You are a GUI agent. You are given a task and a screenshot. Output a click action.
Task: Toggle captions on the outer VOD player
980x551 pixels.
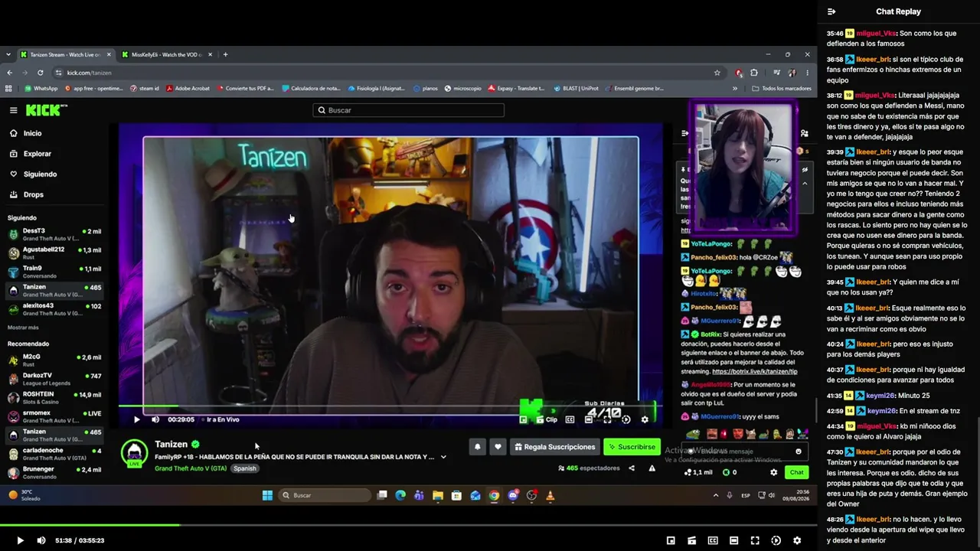coord(713,540)
